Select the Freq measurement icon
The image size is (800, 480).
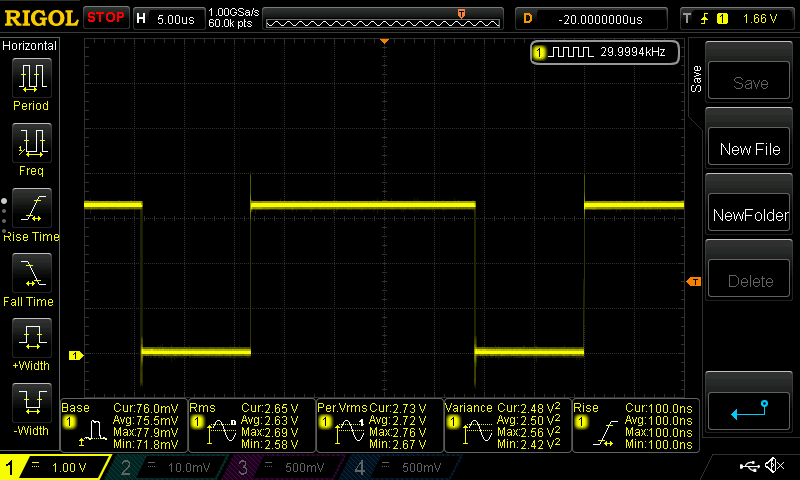[32, 142]
